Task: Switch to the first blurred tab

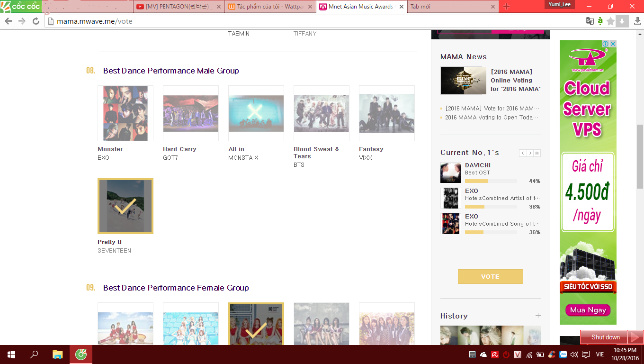Action: [x=87, y=7]
